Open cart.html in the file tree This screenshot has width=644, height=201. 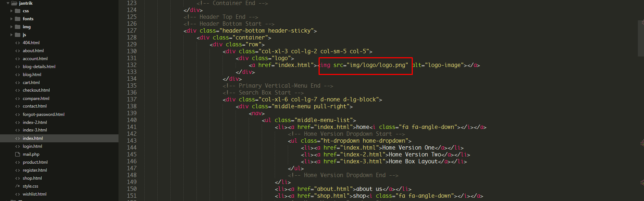(x=31, y=83)
